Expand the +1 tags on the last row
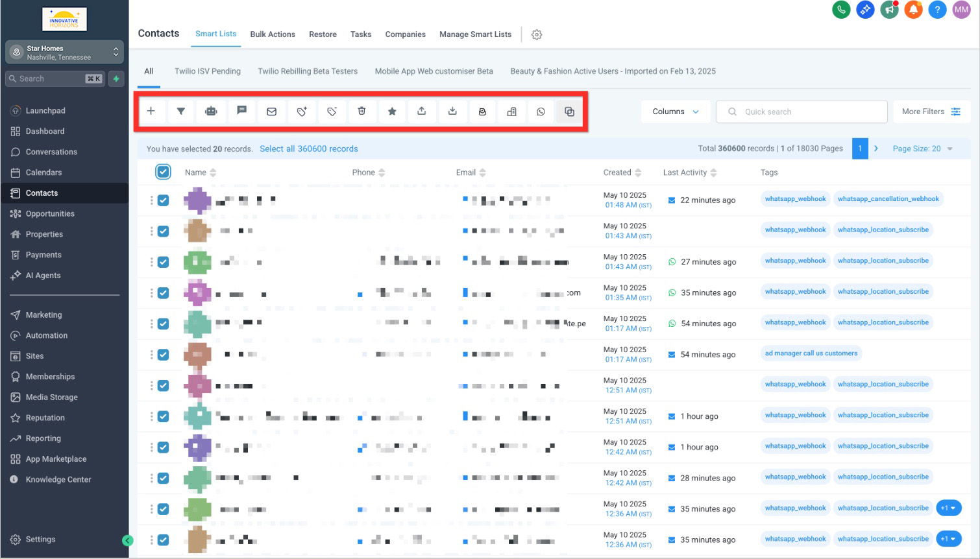 [948, 539]
